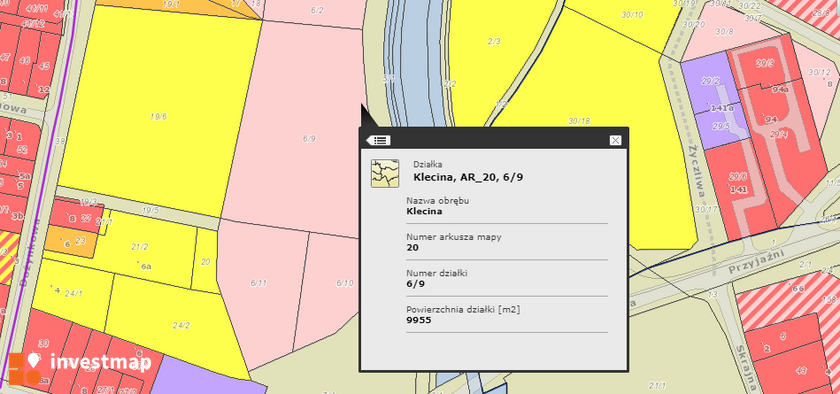Click the Przyjaźni street label
This screenshot has width=840, height=394.
[x=756, y=262]
